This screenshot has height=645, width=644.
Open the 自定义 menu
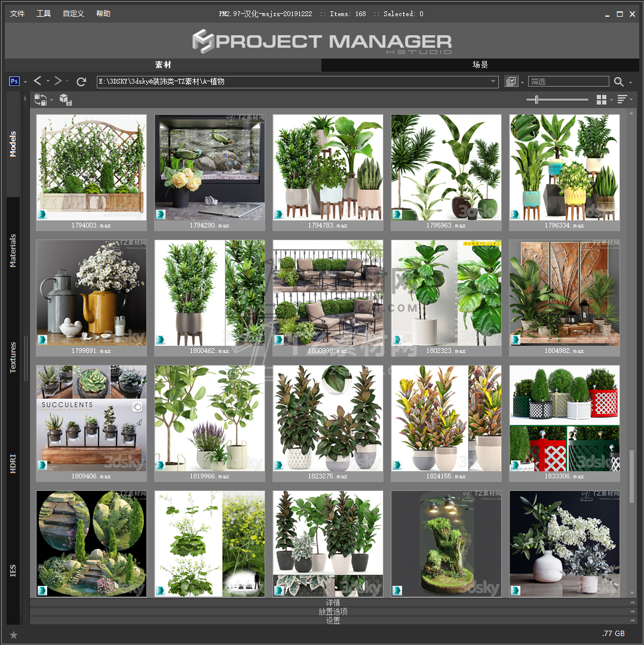pos(73,14)
